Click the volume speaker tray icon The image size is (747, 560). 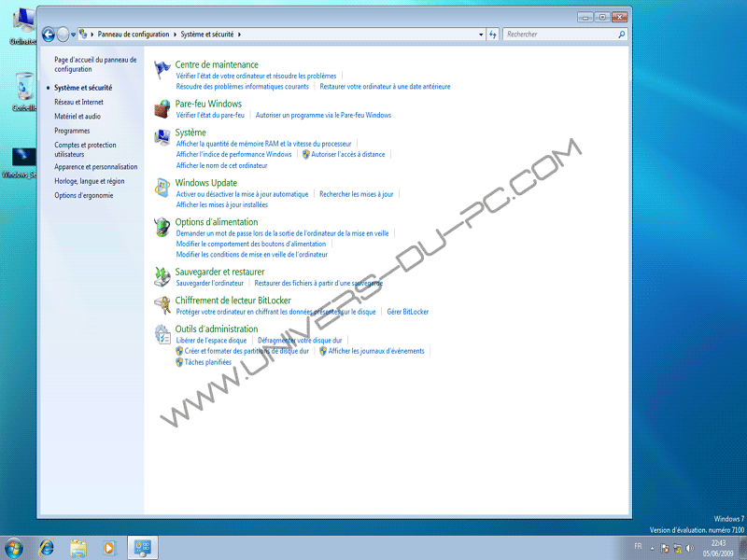(690, 549)
